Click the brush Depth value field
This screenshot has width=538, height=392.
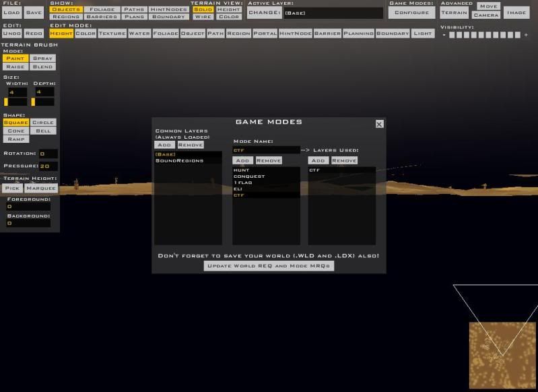pos(44,92)
